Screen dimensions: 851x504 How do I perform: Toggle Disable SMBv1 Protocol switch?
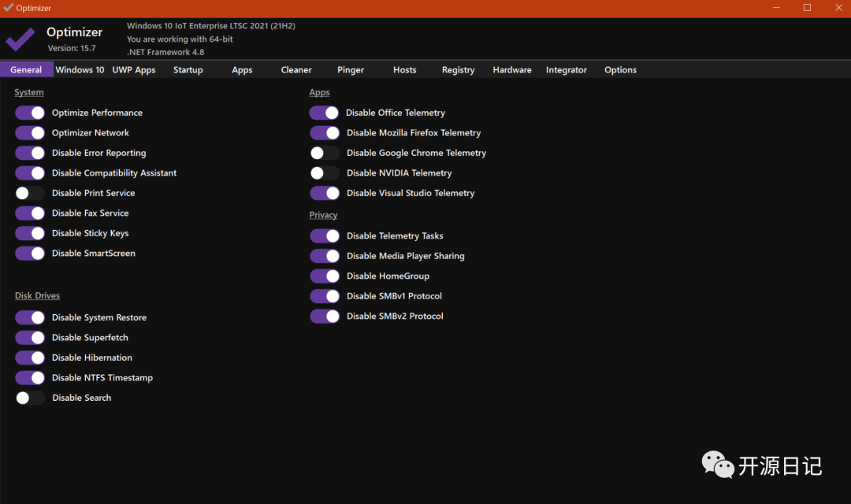(x=325, y=296)
